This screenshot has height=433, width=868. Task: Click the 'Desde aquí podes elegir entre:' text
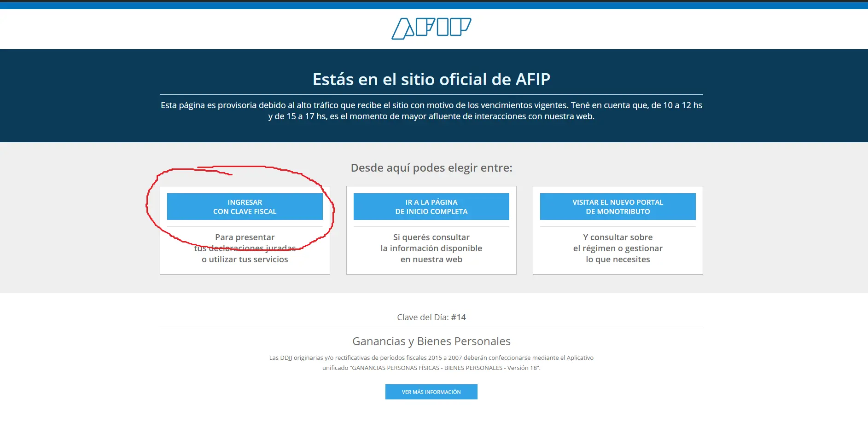431,167
